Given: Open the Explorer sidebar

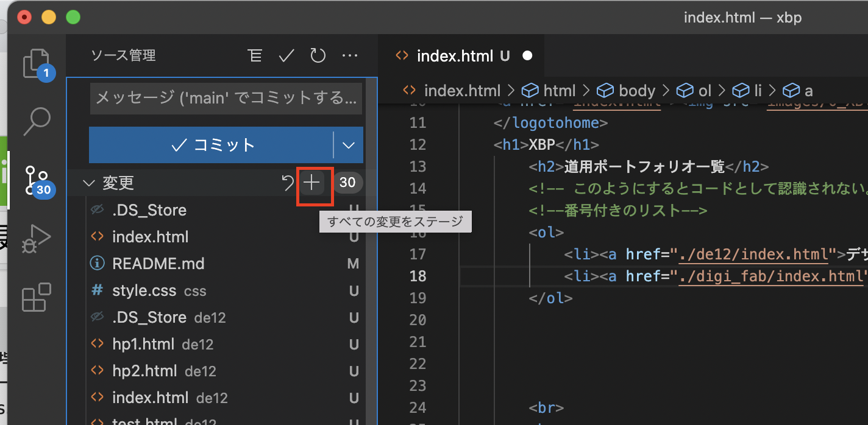Looking at the screenshot, I should pyautogui.click(x=38, y=63).
